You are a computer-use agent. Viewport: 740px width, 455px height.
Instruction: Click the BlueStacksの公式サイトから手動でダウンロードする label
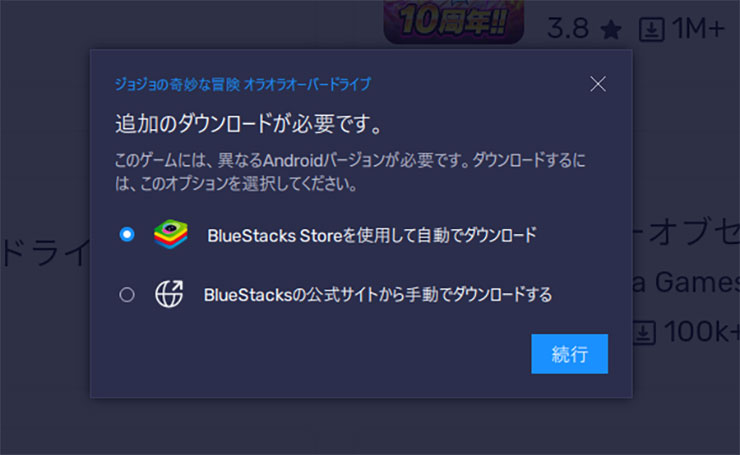(378, 295)
